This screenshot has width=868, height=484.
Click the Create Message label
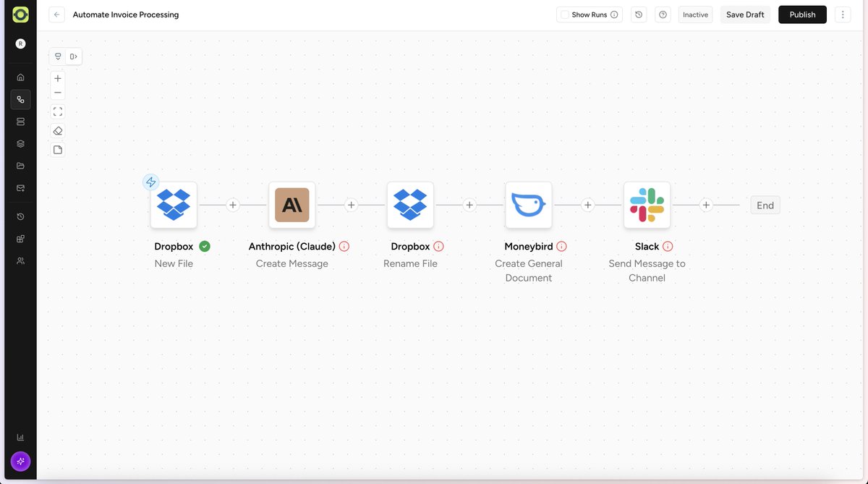(292, 263)
